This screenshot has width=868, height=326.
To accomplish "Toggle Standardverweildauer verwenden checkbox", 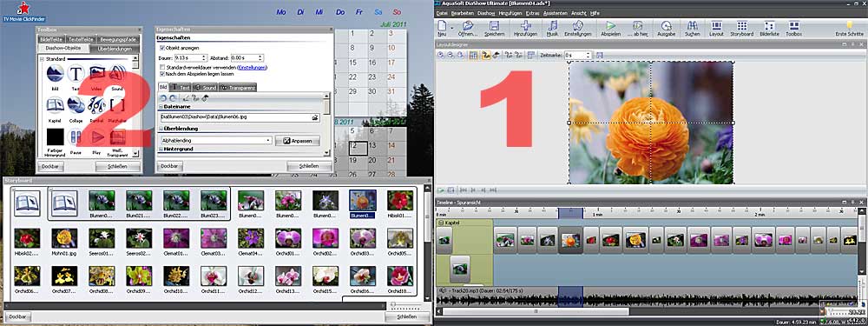I will click(162, 67).
